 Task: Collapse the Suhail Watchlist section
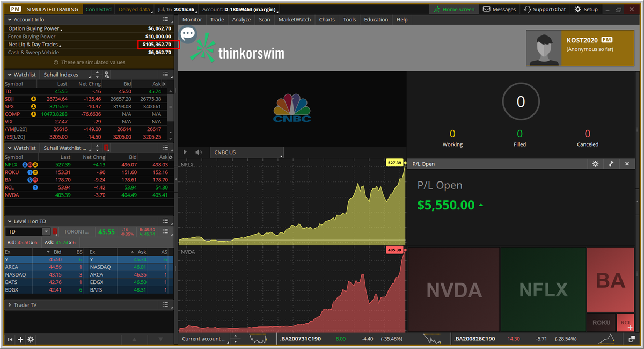tap(9, 148)
